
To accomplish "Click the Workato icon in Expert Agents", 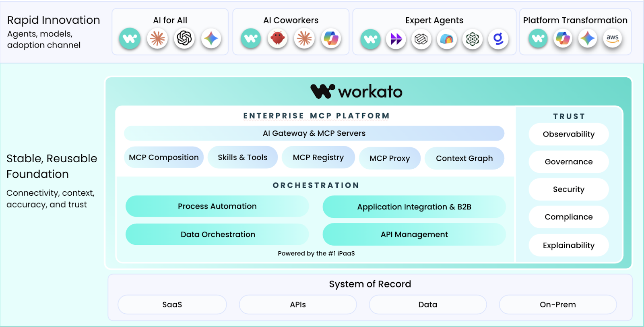I will 370,39.
